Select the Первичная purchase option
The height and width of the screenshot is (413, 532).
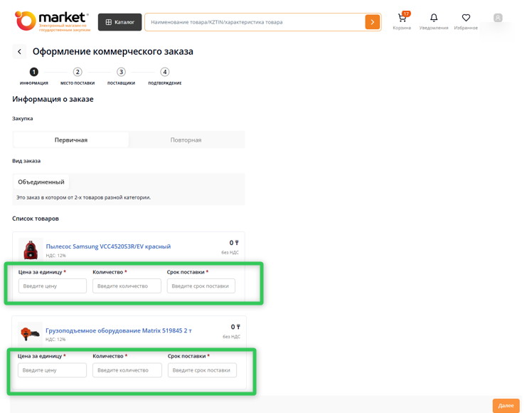71,140
